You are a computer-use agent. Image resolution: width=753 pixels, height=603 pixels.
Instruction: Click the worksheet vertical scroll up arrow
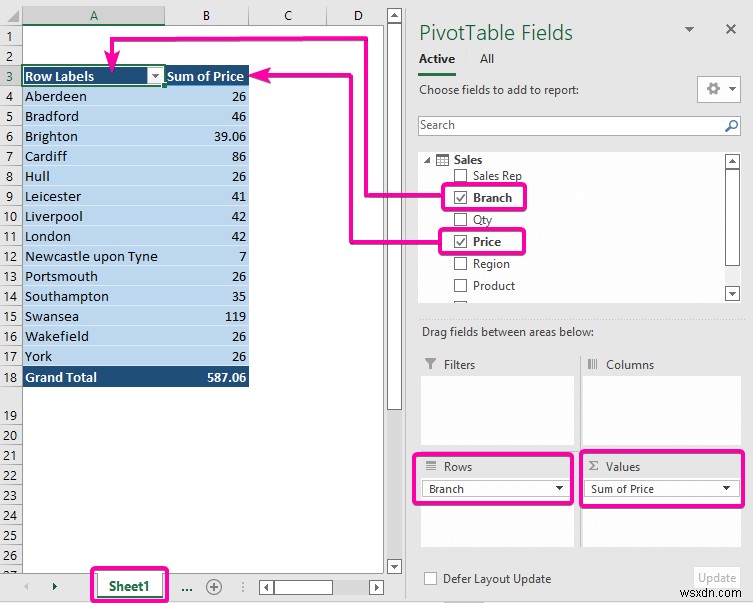click(394, 16)
